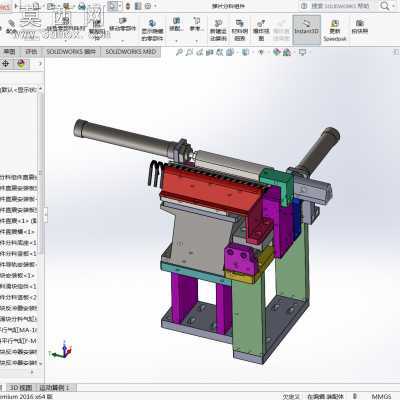Click the search magnifier icon at top right
Viewport: 400px width, 400px height.
point(385,6)
